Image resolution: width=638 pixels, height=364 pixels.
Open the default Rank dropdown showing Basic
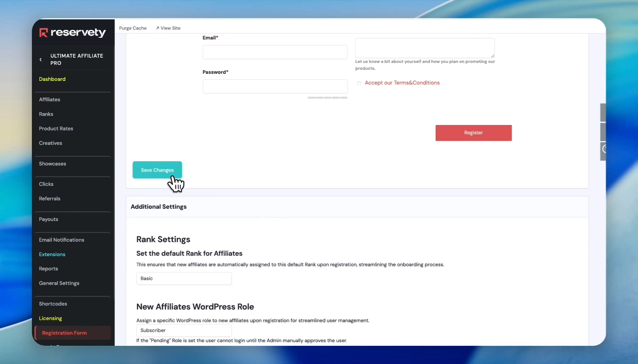click(184, 278)
